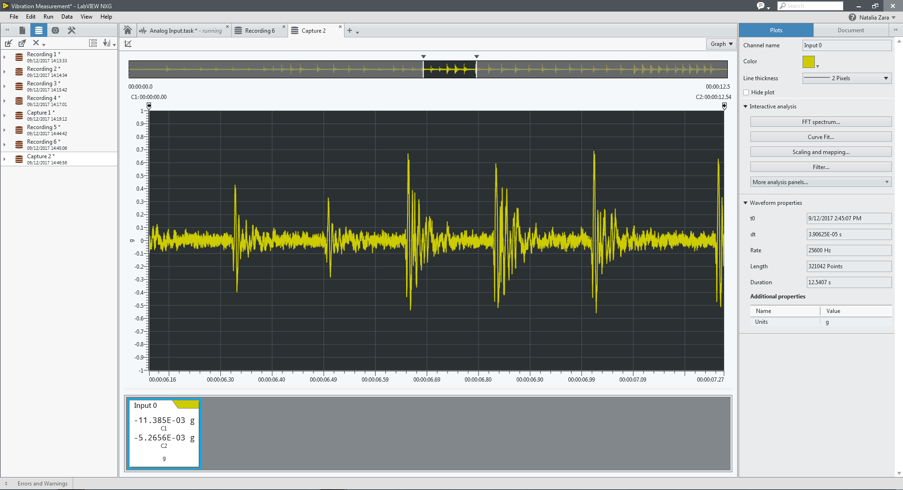Screen dimensions: 903x490
Task: Open the tools wrench icon
Action: coord(71,31)
